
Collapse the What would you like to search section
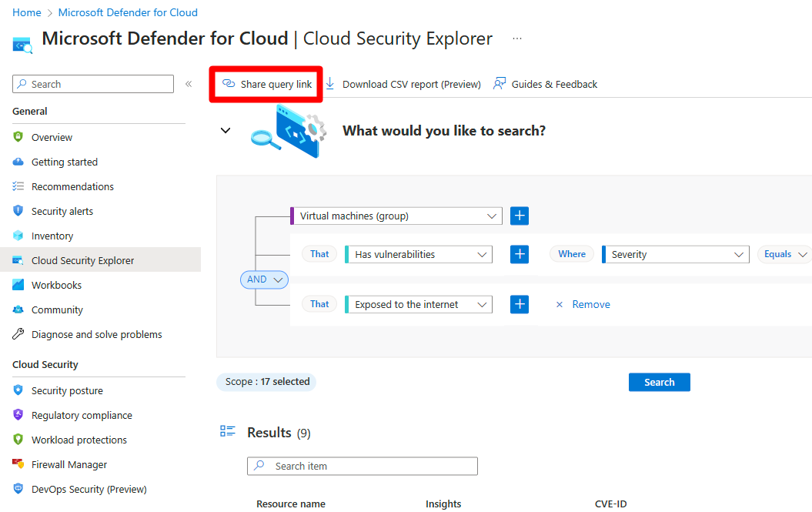[226, 131]
